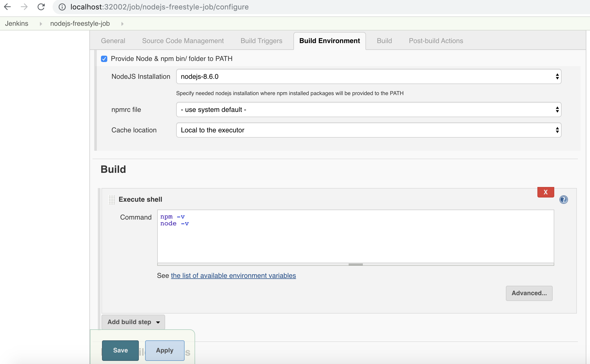Click the site information icon in address bar
Viewport: 590px width, 364px height.
tap(62, 7)
